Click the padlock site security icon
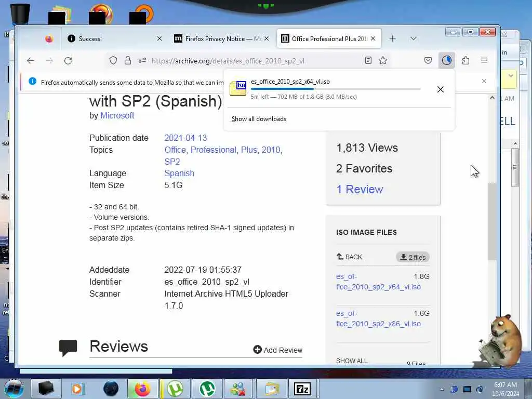 click(x=128, y=61)
